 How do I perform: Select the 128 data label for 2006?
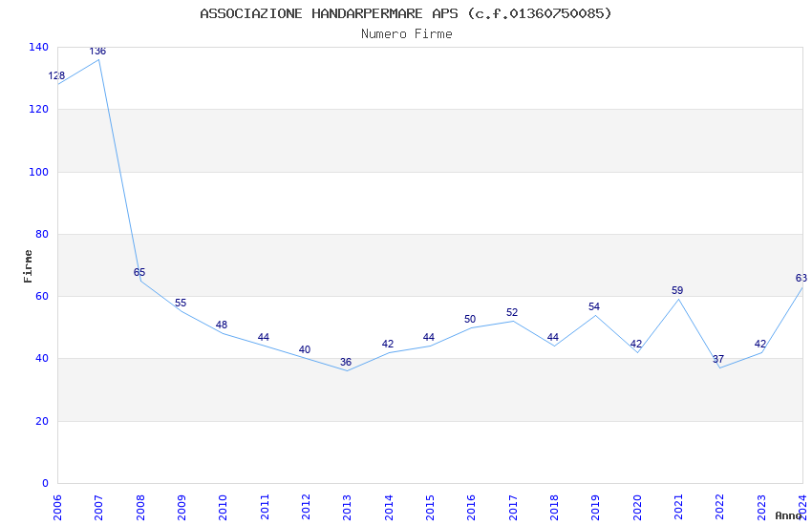(56, 76)
